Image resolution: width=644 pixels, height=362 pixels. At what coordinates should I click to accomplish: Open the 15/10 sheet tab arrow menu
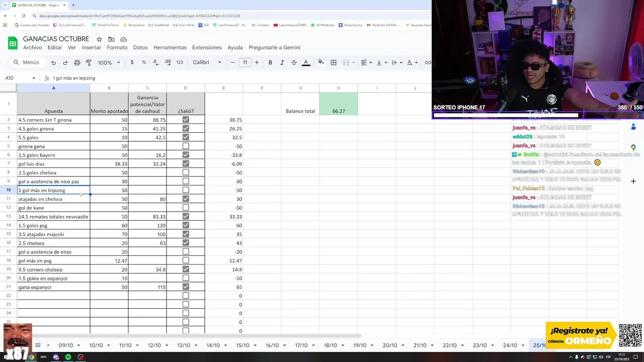255,345
